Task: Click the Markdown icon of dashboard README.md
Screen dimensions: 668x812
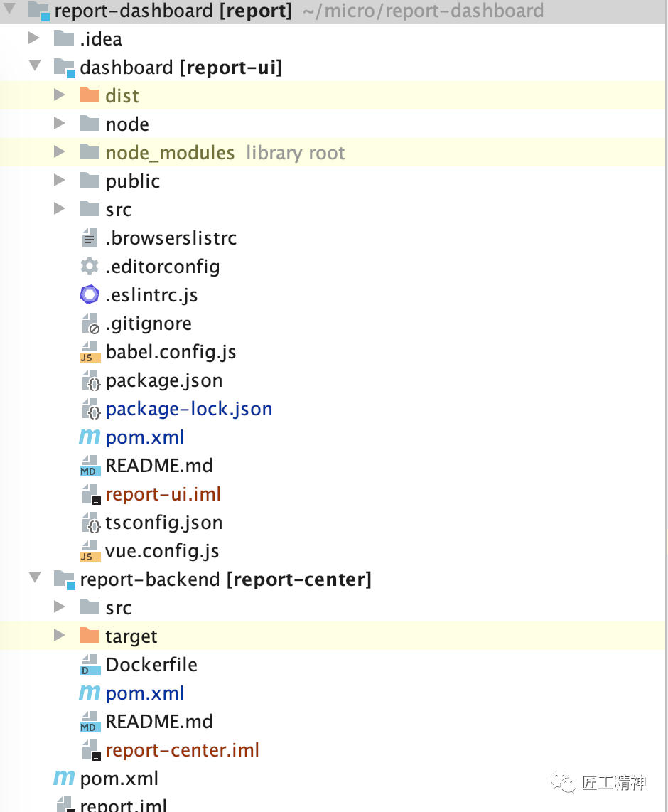Action: pyautogui.click(x=90, y=466)
